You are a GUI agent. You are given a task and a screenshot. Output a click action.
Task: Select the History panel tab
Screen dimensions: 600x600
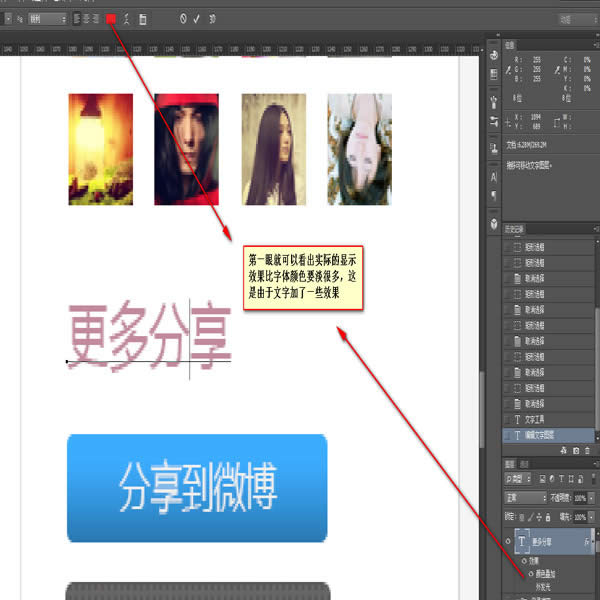pos(514,229)
